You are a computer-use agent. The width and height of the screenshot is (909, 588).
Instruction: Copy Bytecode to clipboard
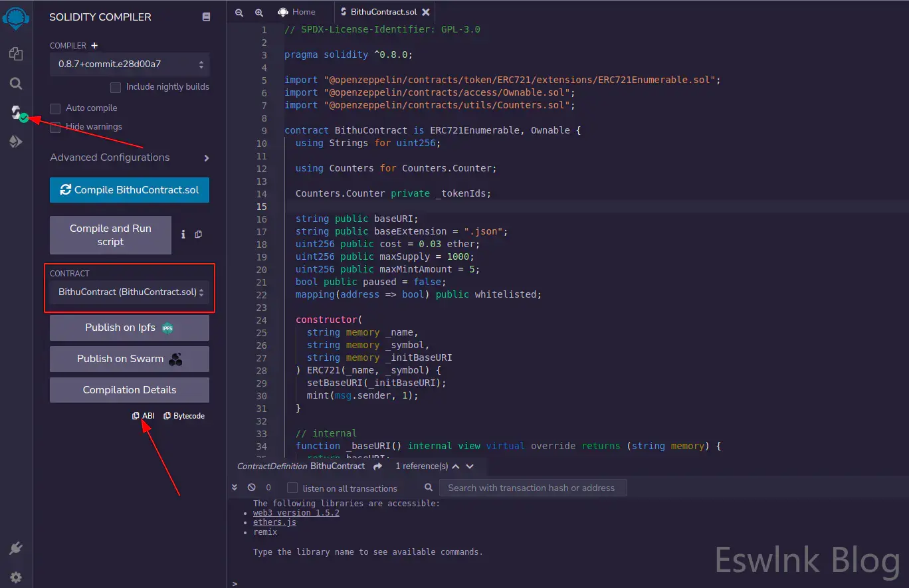point(184,416)
